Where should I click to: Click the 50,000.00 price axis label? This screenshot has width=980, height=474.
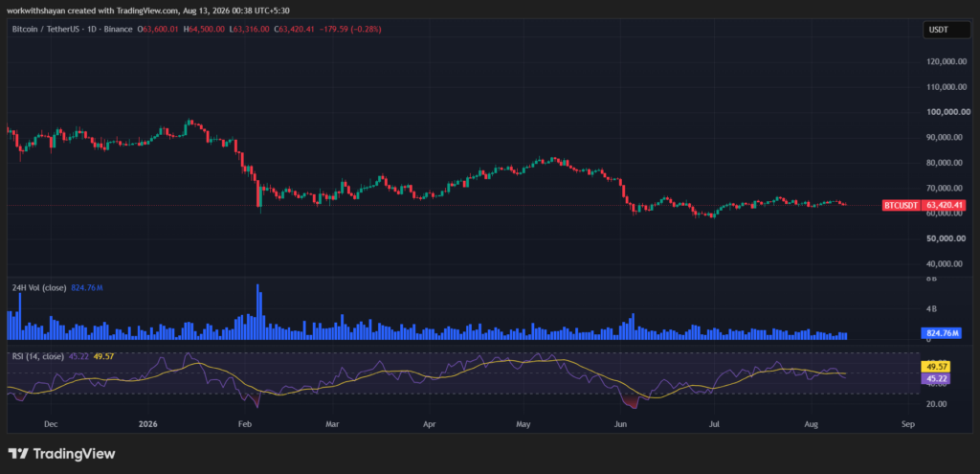(948, 238)
